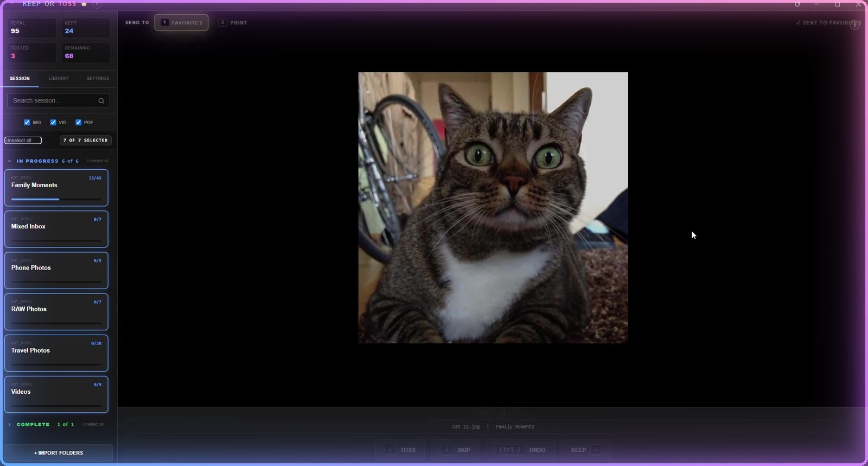Select the RAW Photos folder card

[x=56, y=311]
